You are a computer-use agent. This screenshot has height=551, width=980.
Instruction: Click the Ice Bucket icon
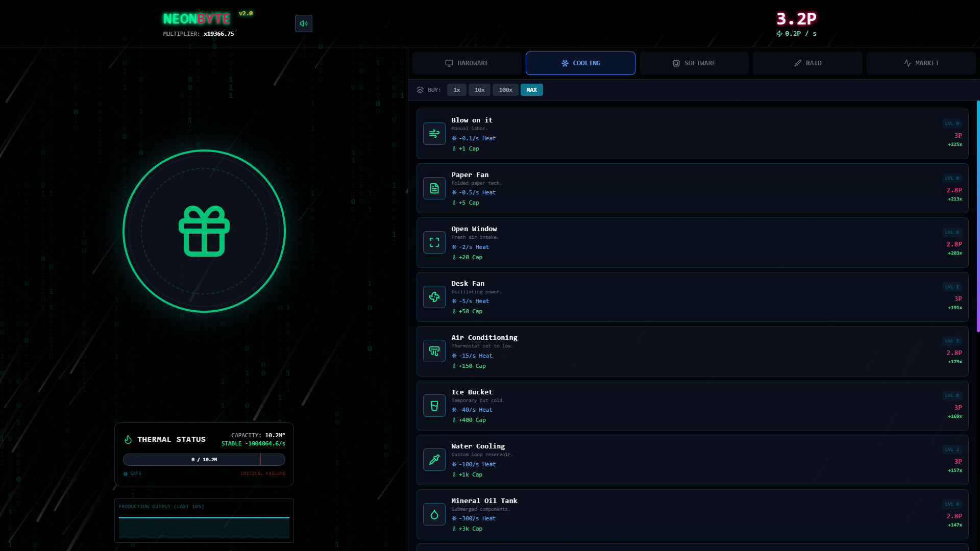(434, 406)
